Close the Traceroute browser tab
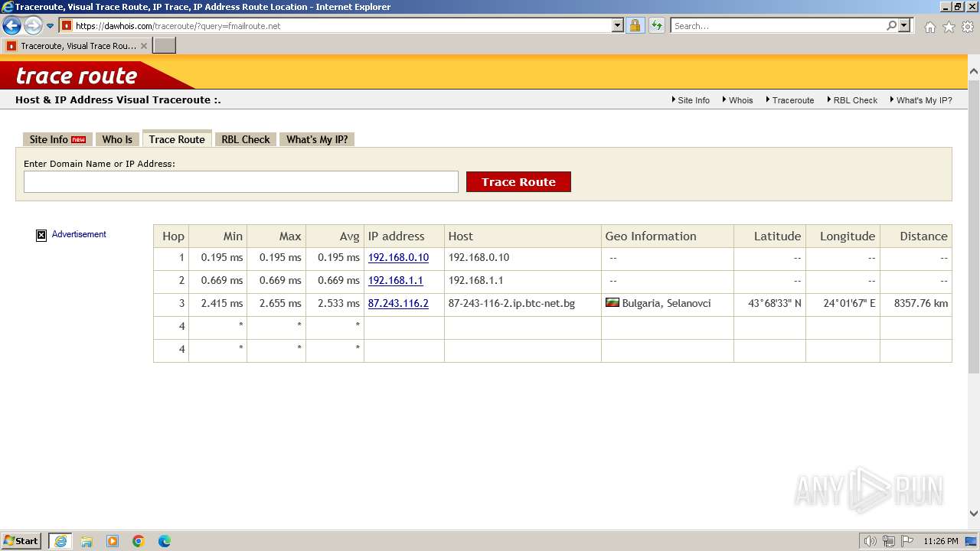Viewport: 980px width, 551px height. point(144,46)
